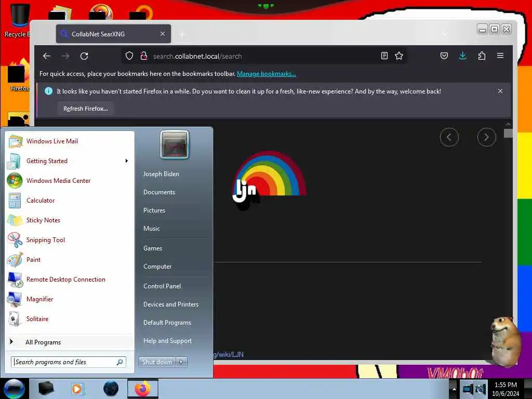Open Control Panel from Start menu
Screen dimensions: 532x399
[162, 286]
